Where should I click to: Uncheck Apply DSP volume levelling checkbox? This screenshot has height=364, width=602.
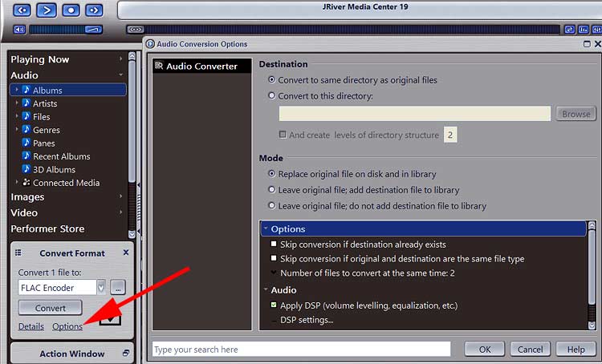(274, 305)
